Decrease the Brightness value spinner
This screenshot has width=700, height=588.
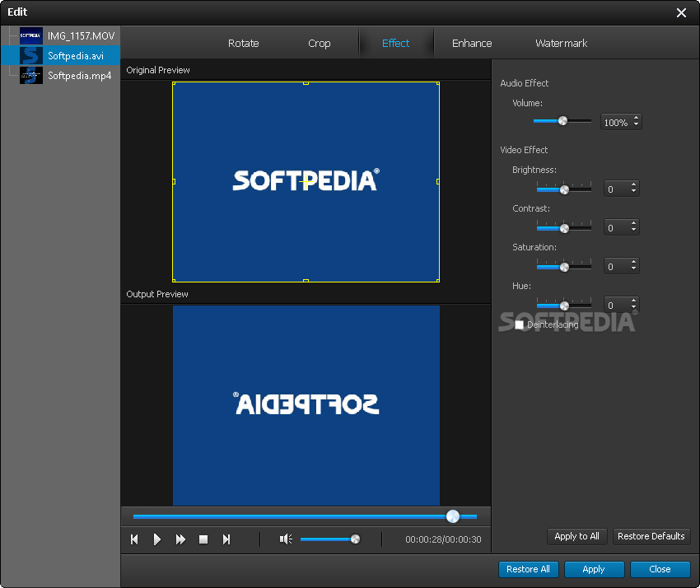(633, 192)
